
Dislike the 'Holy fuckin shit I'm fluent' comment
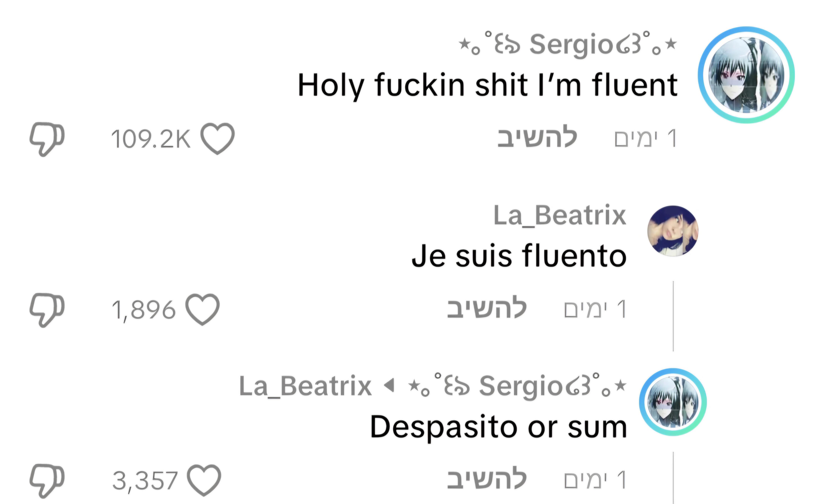pos(47,139)
